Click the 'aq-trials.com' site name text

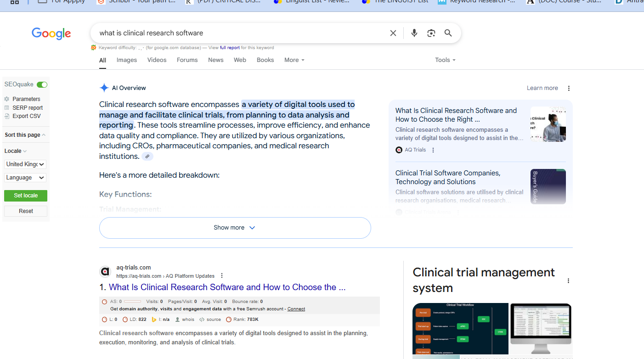(x=134, y=268)
